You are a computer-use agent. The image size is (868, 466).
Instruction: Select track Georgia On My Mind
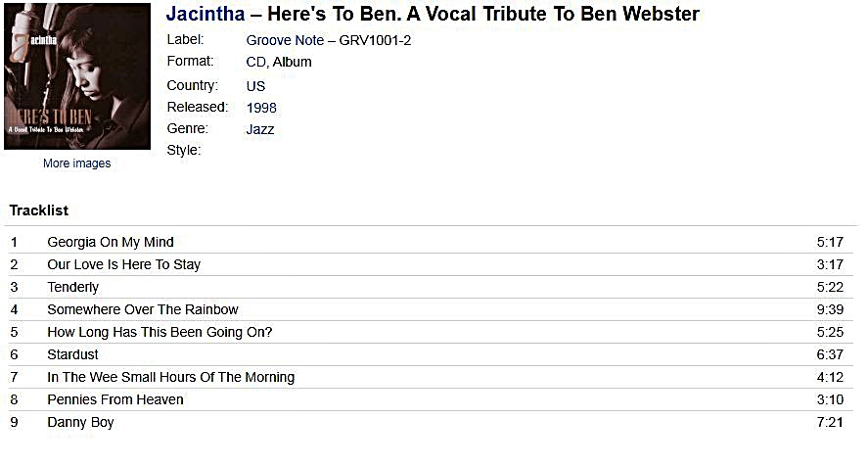pos(111,242)
